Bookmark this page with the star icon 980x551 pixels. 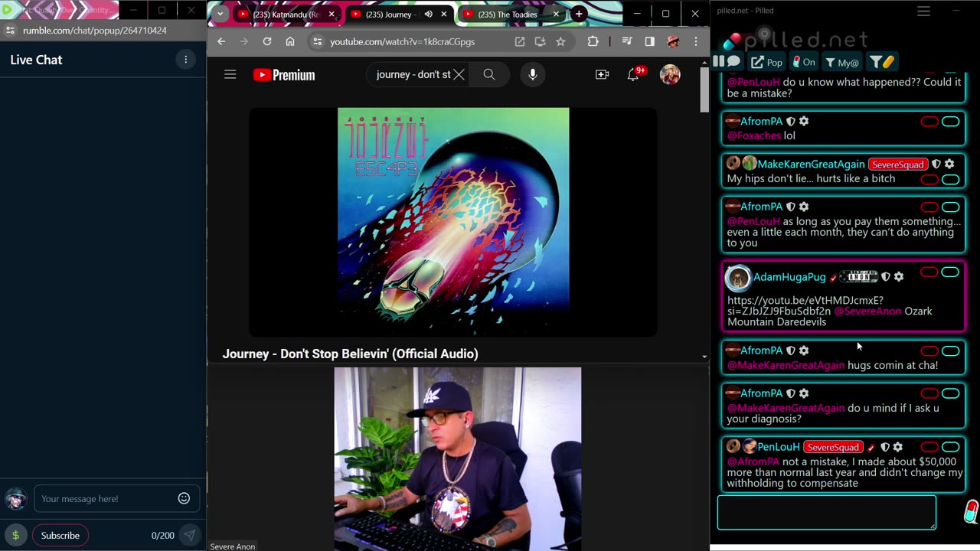coord(560,41)
